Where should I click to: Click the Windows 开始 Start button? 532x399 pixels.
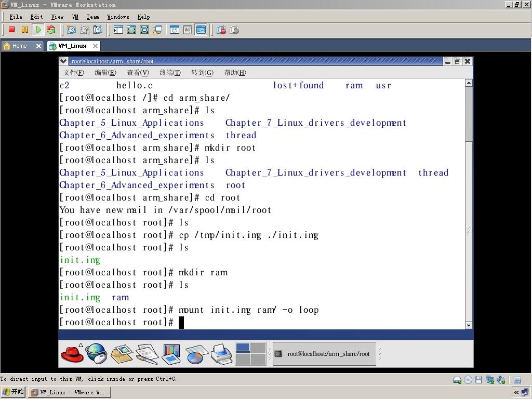[x=13, y=392]
